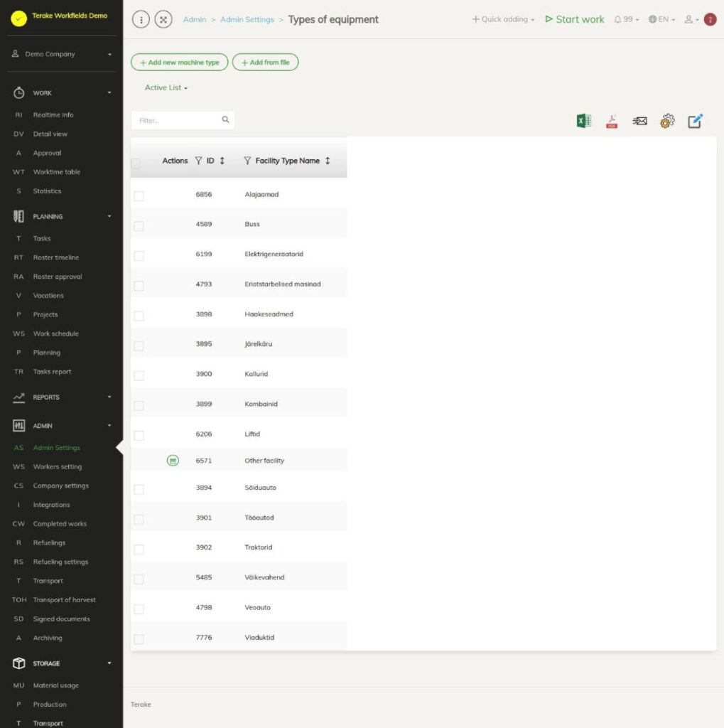
Task: Open the ID column filter funnel
Action: coord(199,161)
